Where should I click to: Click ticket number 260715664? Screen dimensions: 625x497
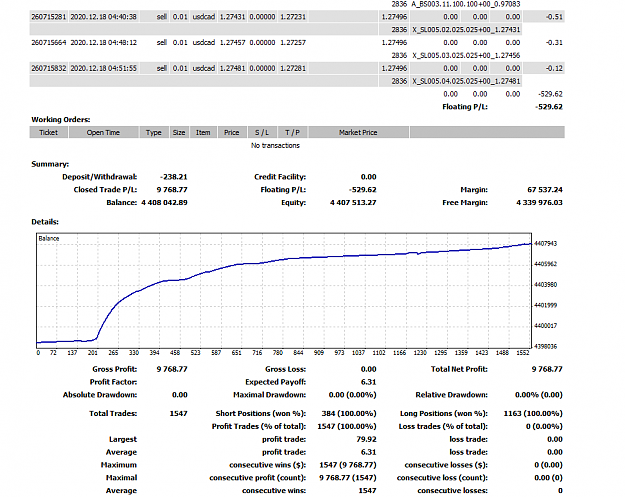49,42
